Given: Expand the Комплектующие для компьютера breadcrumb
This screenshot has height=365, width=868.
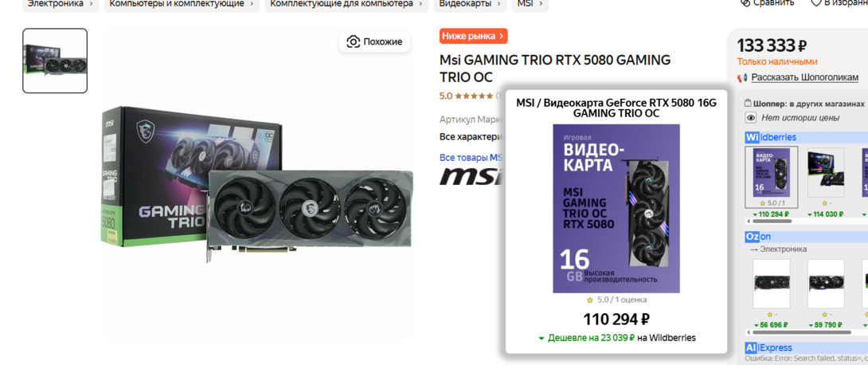Looking at the screenshot, I should (x=422, y=3).
